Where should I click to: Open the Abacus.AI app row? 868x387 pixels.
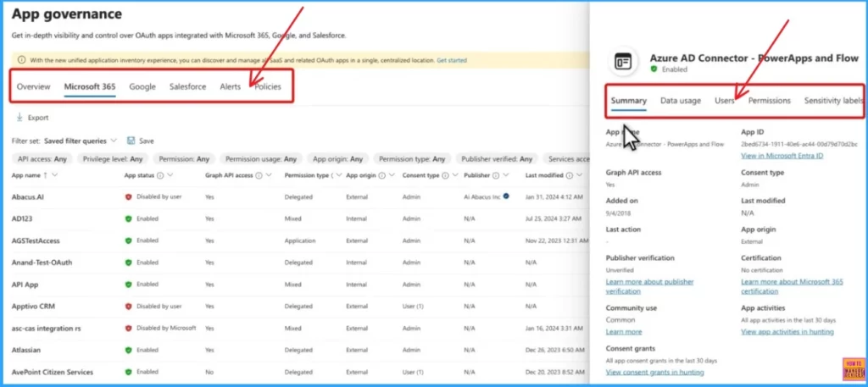[x=299, y=196]
